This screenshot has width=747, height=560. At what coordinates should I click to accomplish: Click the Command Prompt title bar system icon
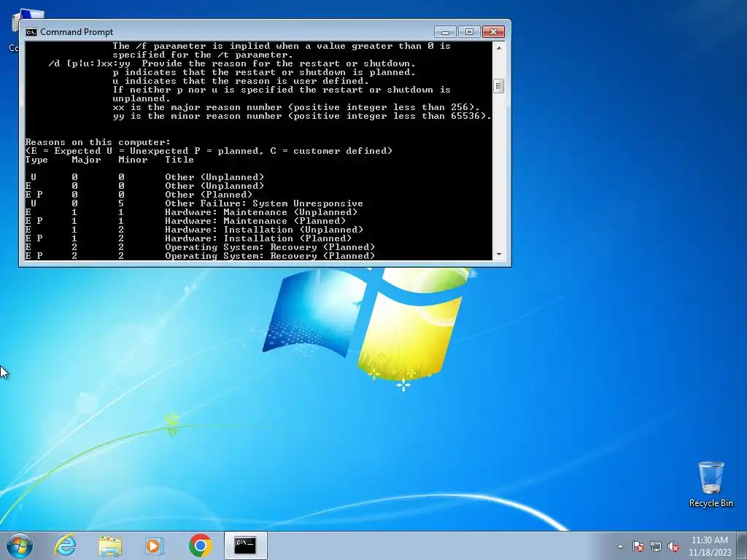pyautogui.click(x=31, y=32)
